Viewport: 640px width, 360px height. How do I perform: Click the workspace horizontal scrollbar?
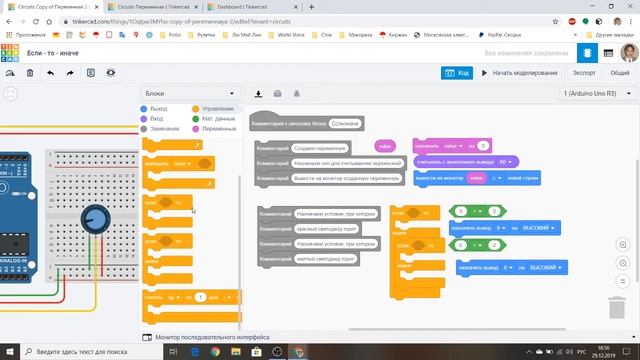coord(457,329)
